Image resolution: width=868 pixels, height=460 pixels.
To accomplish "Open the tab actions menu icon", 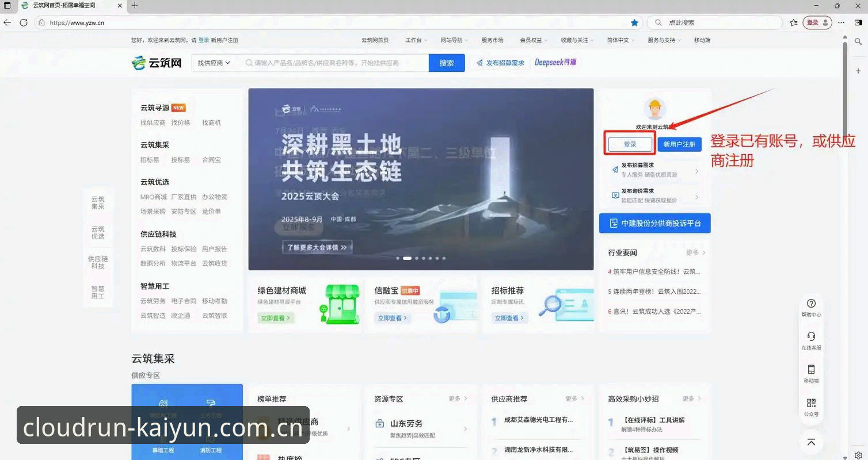I will coord(7,5).
